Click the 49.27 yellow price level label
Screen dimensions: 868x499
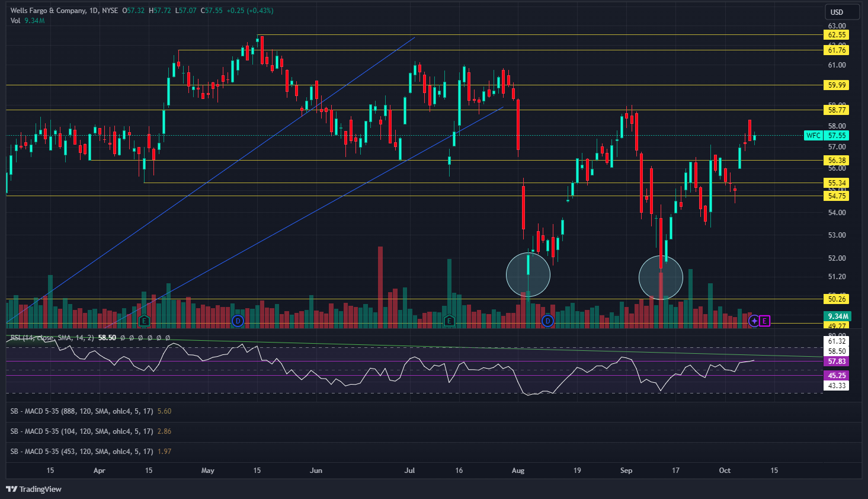click(837, 325)
